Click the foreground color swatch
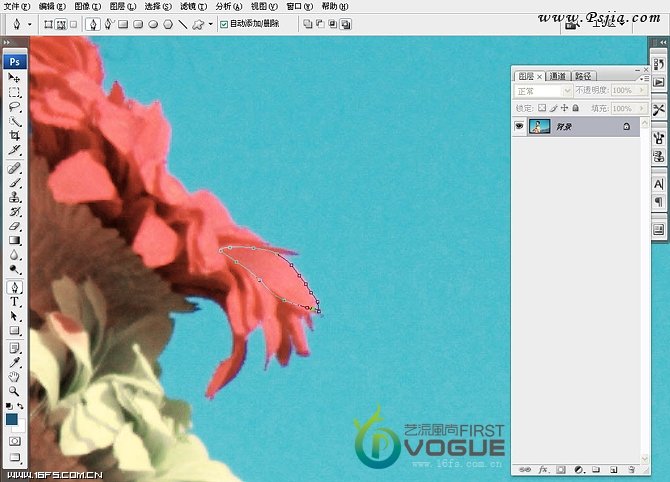 (x=12, y=421)
